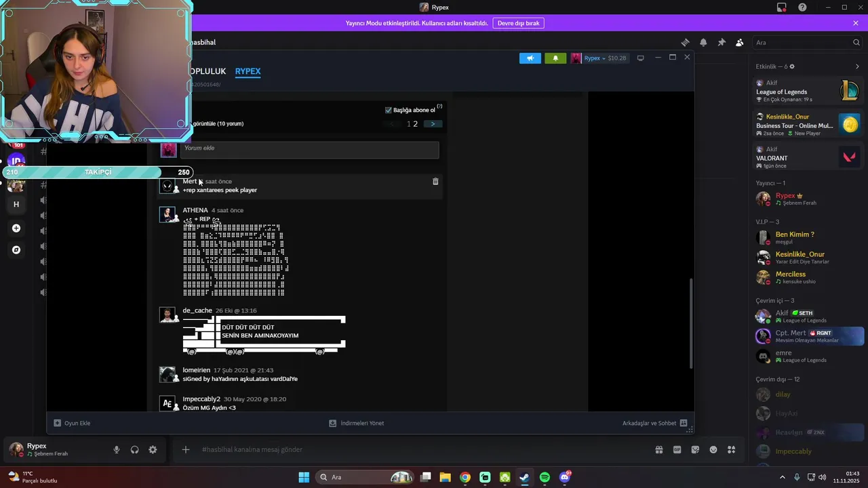Open Discover servers compass icon

[x=16, y=250]
